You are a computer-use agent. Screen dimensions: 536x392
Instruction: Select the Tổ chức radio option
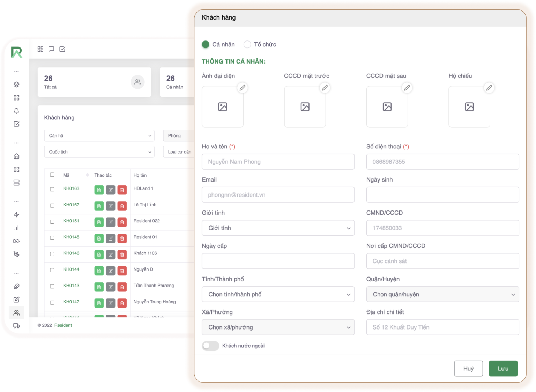click(247, 44)
